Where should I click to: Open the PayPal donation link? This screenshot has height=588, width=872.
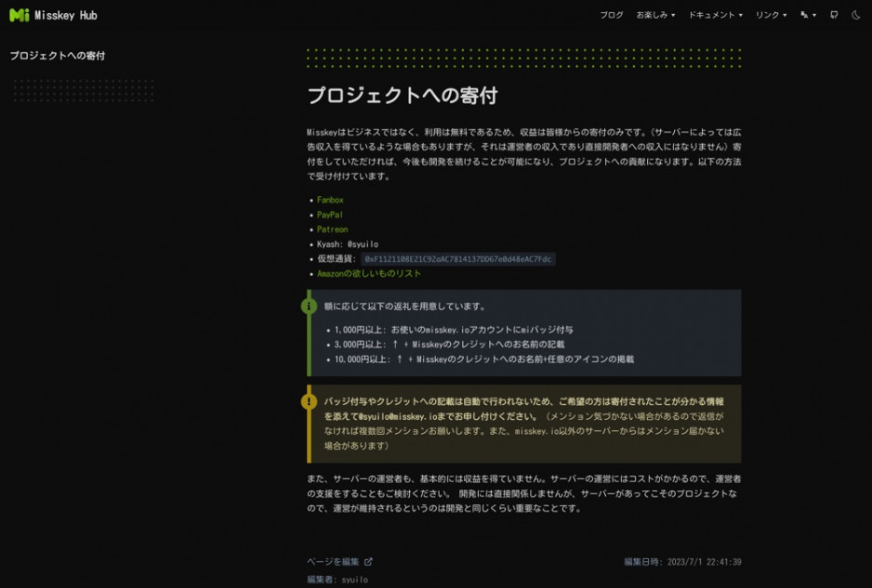330,215
